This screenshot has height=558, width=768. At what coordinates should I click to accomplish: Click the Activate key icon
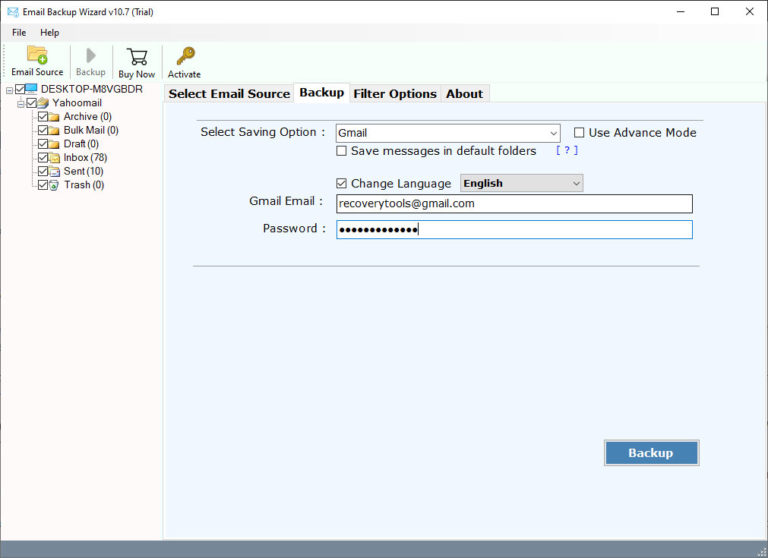186,56
